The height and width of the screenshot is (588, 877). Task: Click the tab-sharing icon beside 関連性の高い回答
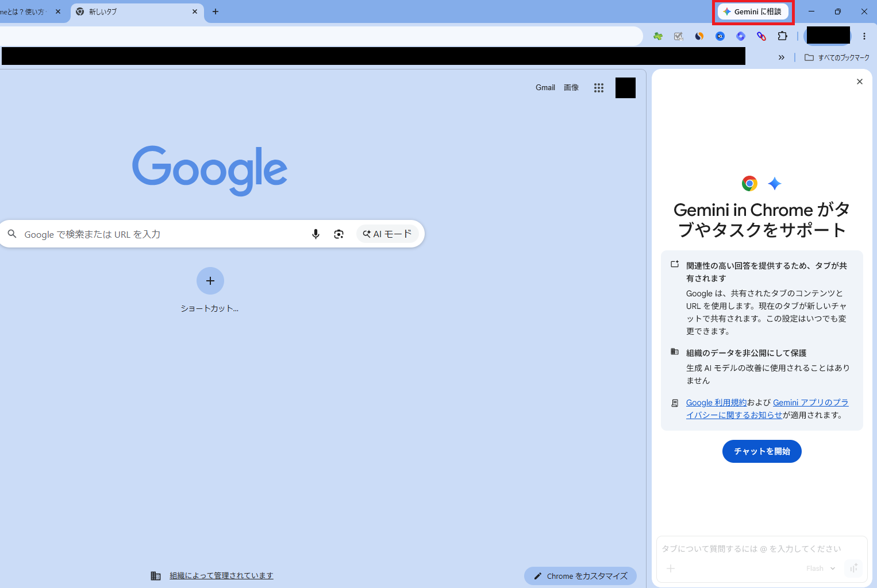(675, 265)
